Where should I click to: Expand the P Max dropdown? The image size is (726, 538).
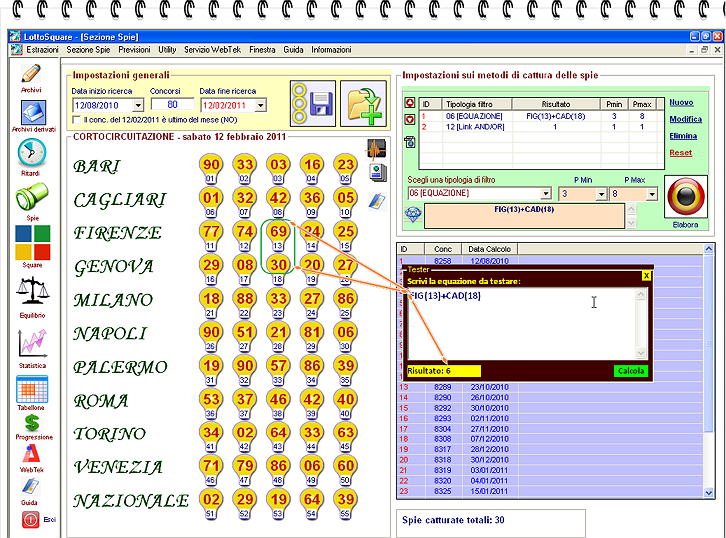pos(651,194)
